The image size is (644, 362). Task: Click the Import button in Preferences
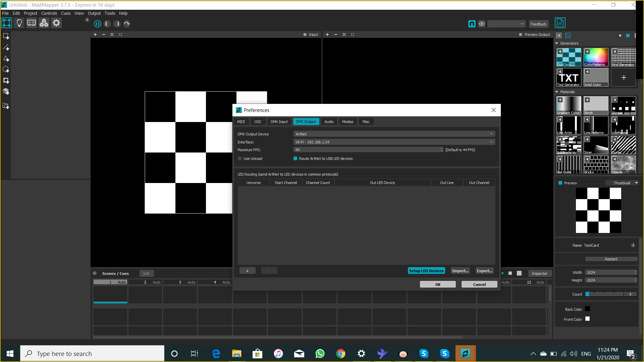[460, 271]
